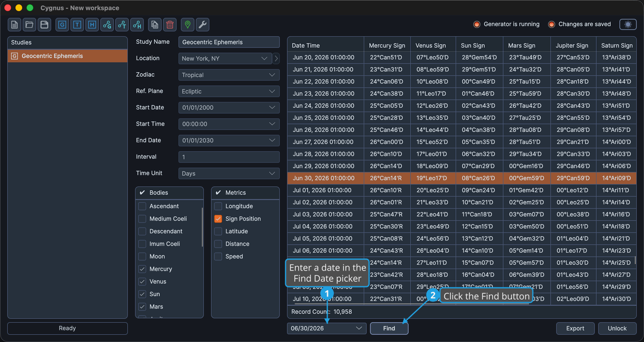Click the Venus Sign column header
The height and width of the screenshot is (342, 644).
433,45
